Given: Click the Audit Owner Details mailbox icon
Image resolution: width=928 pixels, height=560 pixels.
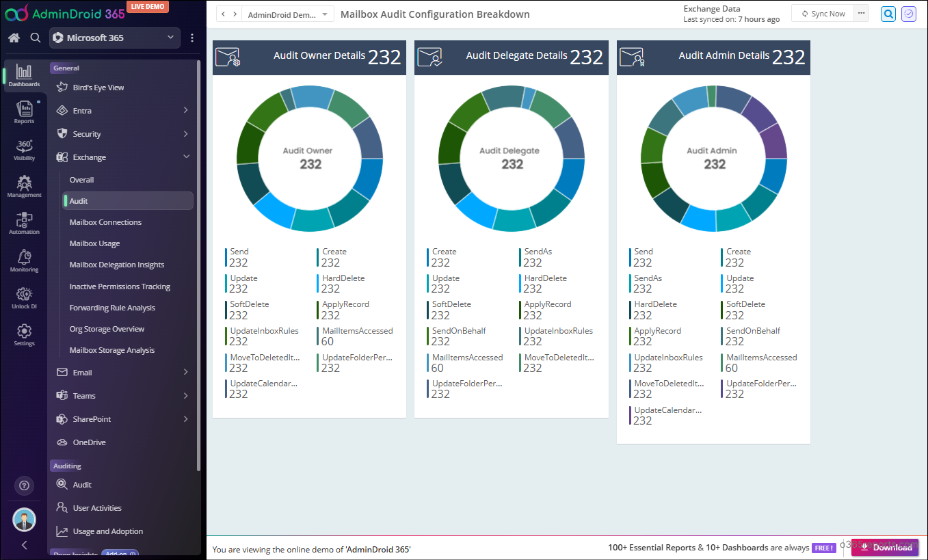Looking at the screenshot, I should (228, 57).
